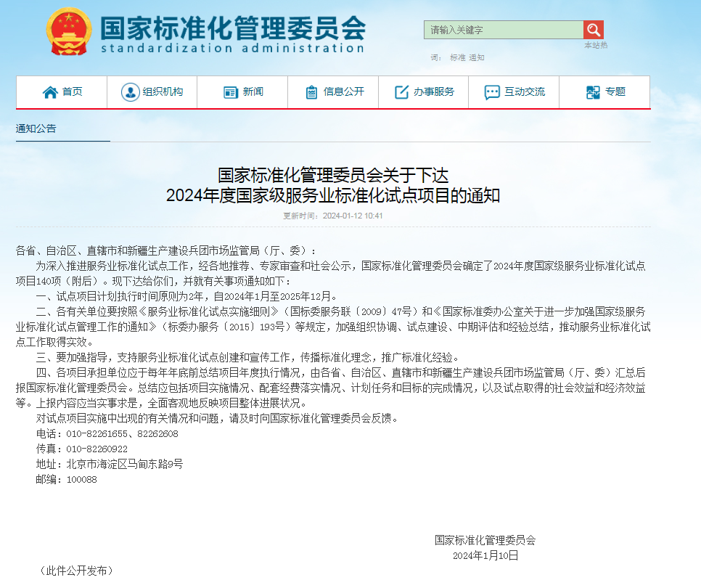Click the puzzle icon beside 专题
The width and height of the screenshot is (701, 588).
click(593, 92)
